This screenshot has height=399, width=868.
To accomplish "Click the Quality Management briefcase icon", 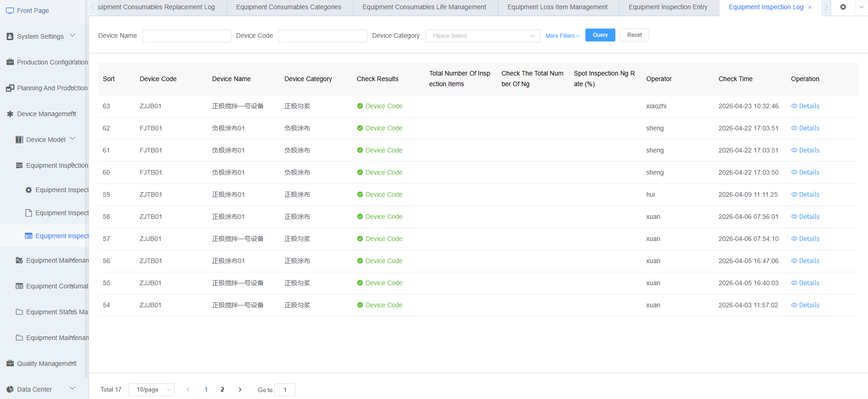I will [x=10, y=364].
